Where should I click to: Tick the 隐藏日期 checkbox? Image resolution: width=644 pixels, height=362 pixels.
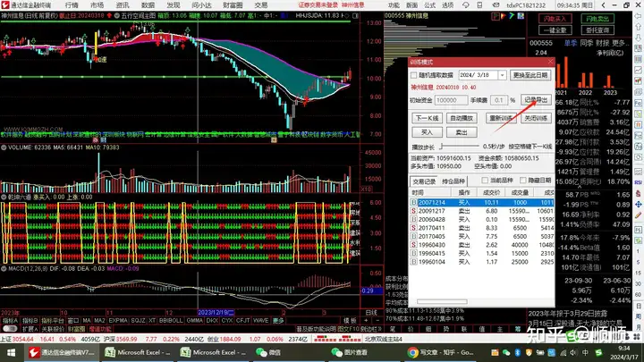coord(523,181)
